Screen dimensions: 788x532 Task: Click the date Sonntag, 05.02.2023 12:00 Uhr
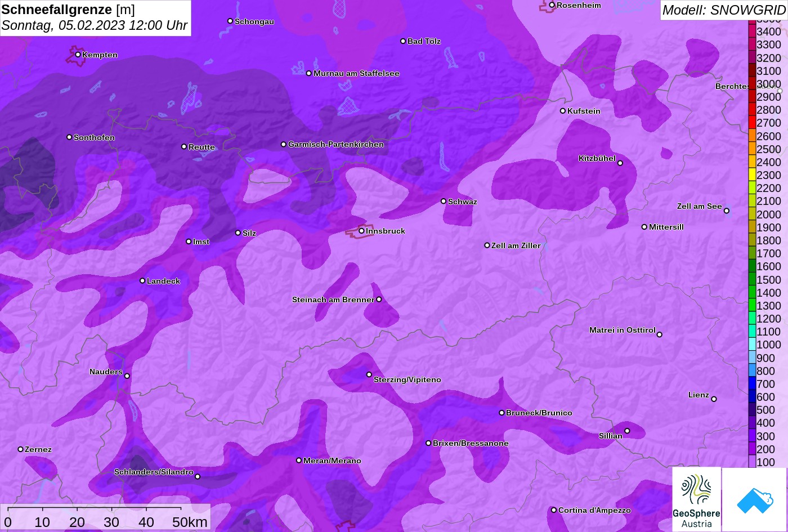pos(95,25)
